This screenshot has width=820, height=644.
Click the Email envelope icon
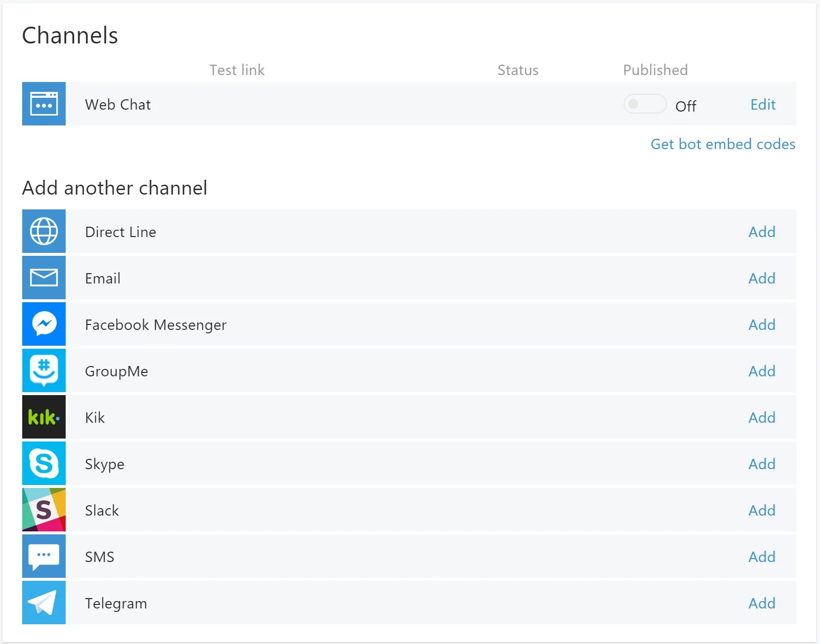click(44, 278)
